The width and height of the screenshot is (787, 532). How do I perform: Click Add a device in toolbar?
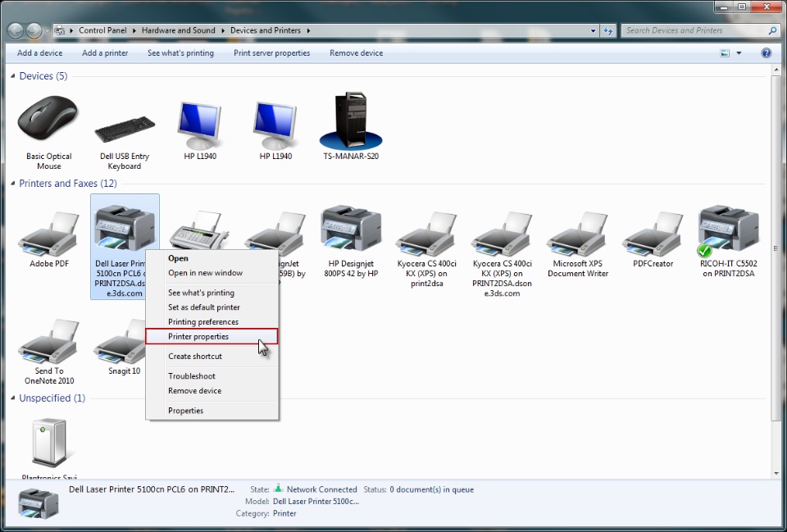(39, 52)
